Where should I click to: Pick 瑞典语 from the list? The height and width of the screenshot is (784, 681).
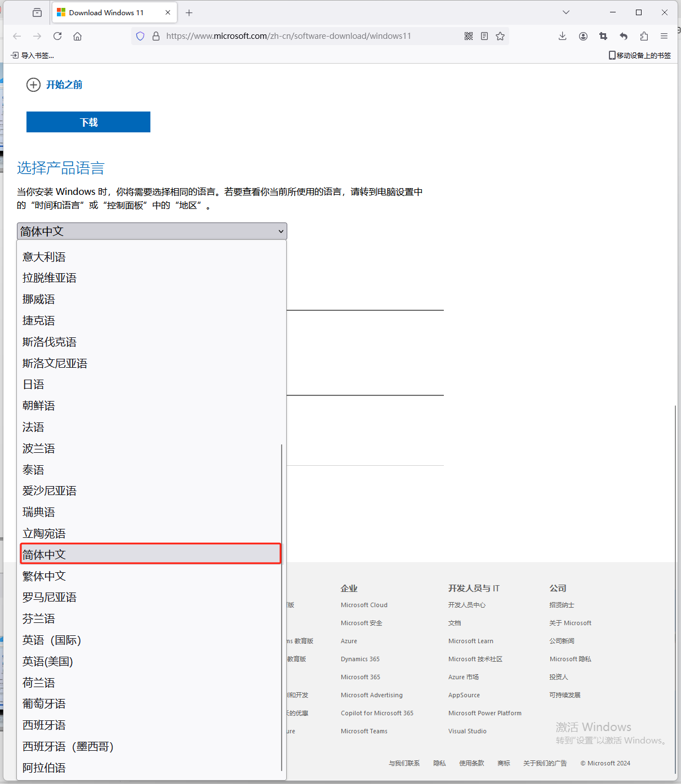(149, 512)
